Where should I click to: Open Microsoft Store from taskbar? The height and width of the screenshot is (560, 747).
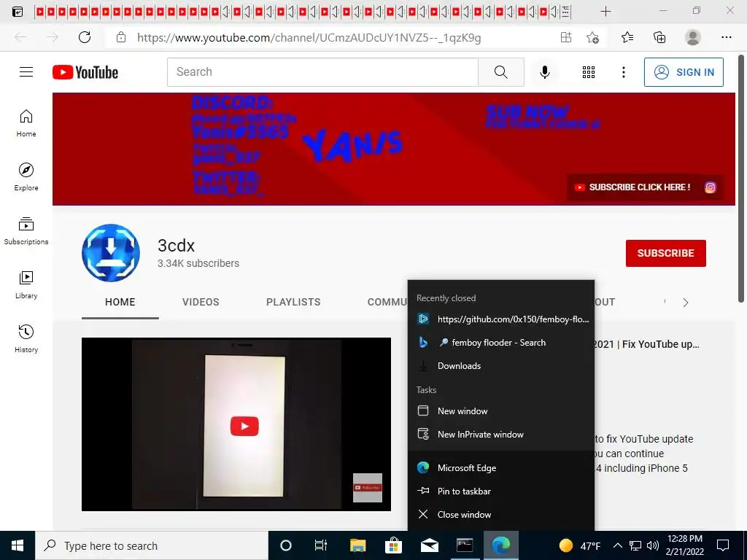(x=393, y=545)
